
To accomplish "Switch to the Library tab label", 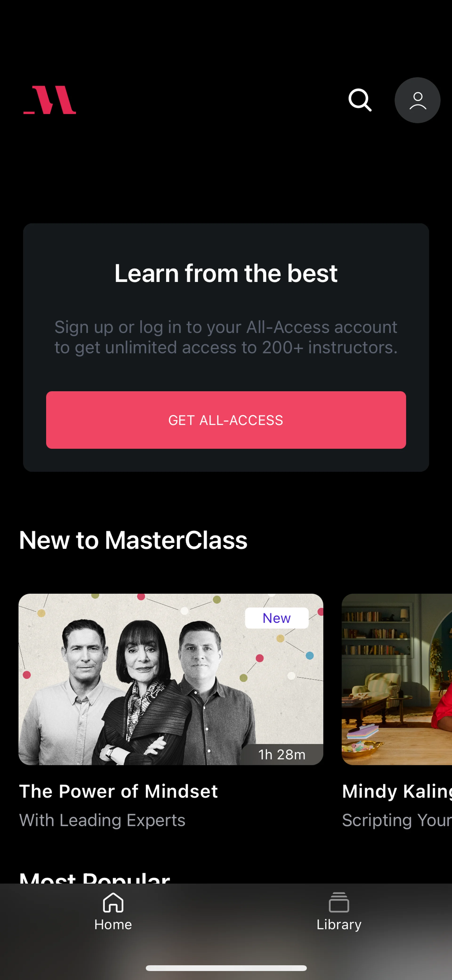I will tap(339, 924).
